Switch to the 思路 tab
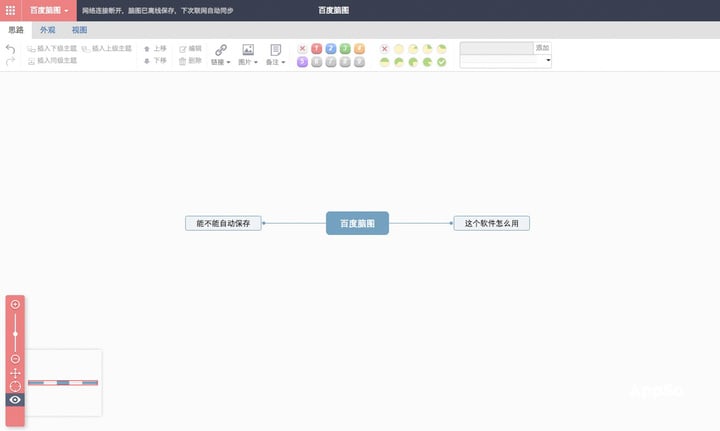This screenshot has width=720, height=431. (16, 30)
